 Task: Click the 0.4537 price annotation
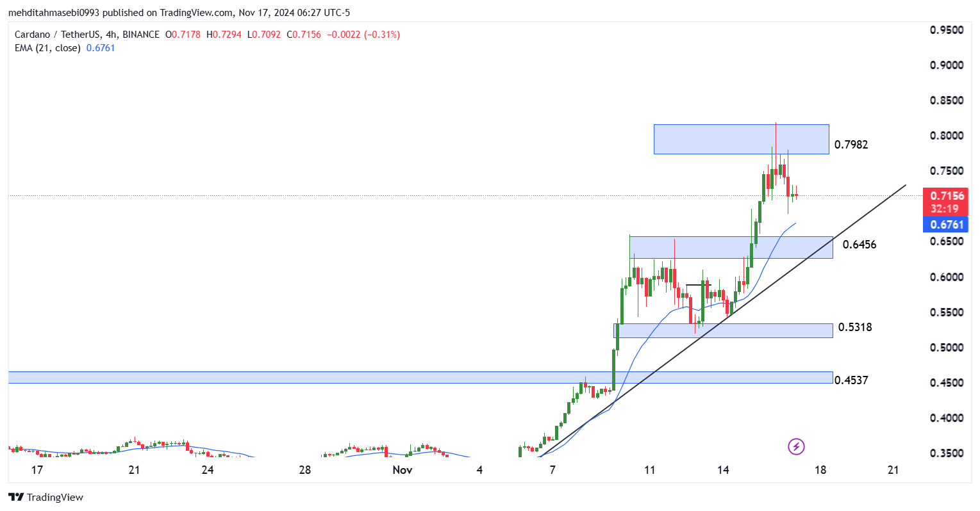point(851,380)
